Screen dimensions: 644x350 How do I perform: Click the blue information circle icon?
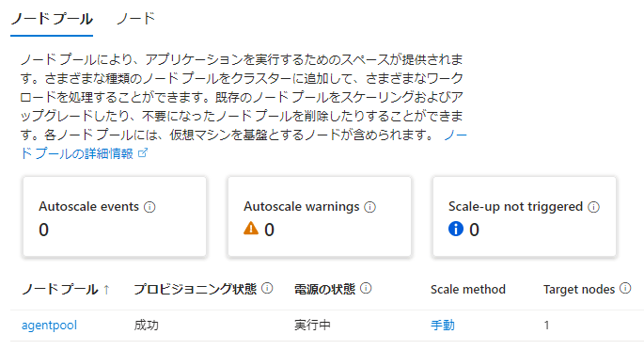[456, 229]
